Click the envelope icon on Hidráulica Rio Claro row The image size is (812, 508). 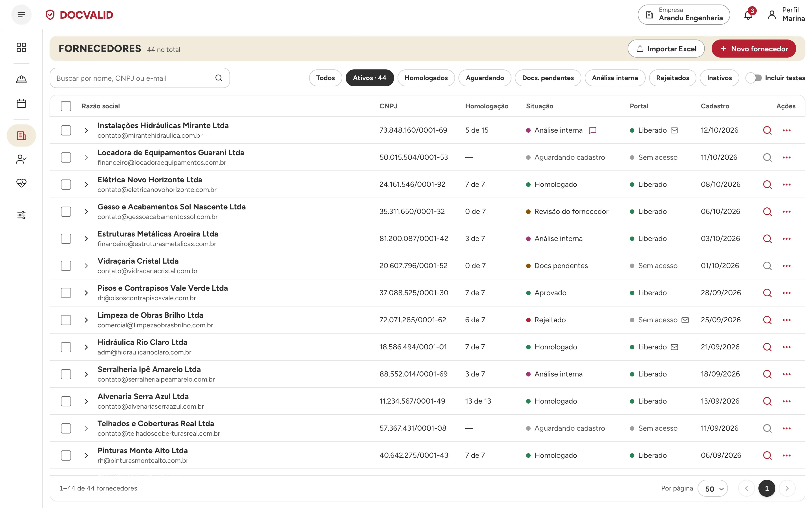click(x=674, y=347)
